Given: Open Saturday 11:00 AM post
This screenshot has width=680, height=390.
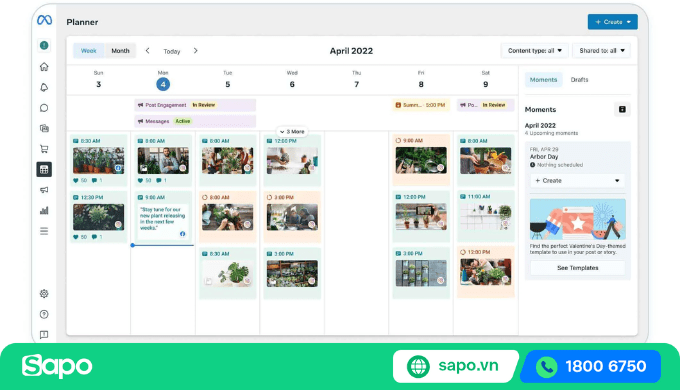Looking at the screenshot, I should tap(485, 216).
